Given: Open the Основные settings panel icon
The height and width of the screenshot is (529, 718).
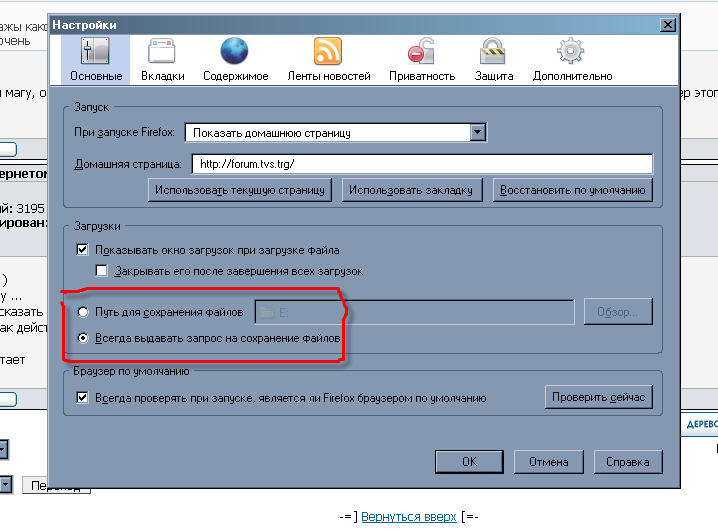Looking at the screenshot, I should 97,52.
